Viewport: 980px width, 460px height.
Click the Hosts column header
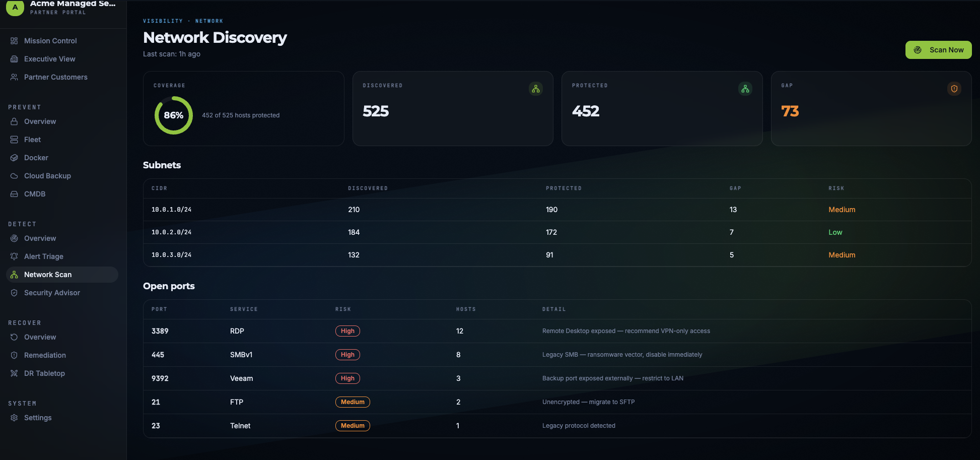tap(466, 309)
